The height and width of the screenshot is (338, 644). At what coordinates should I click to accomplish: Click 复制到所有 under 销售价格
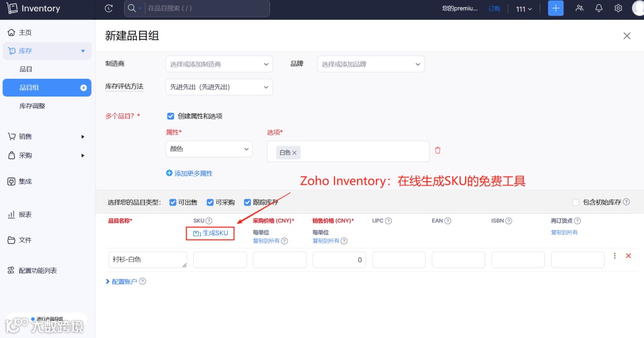tap(326, 241)
